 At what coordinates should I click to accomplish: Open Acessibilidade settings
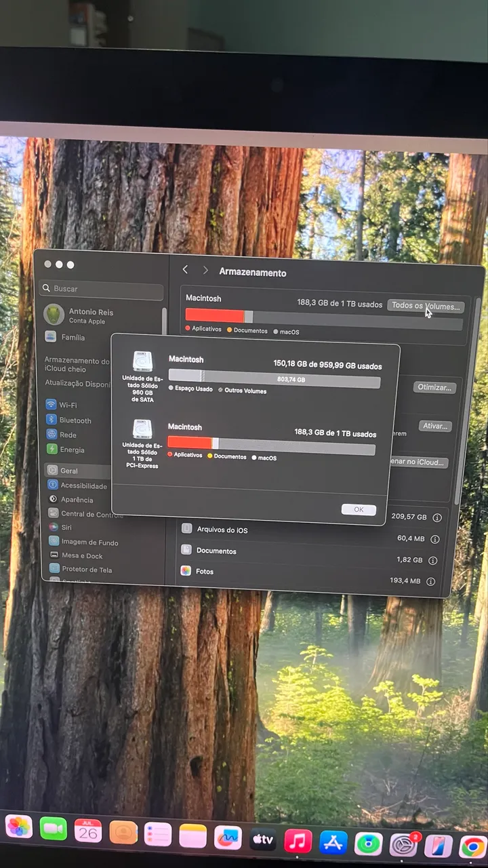coord(77,486)
